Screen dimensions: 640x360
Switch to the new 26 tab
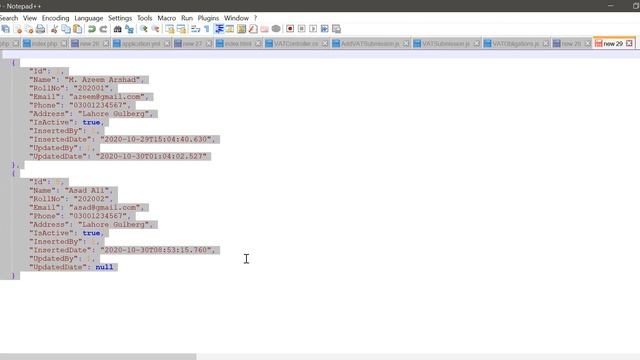click(89, 44)
